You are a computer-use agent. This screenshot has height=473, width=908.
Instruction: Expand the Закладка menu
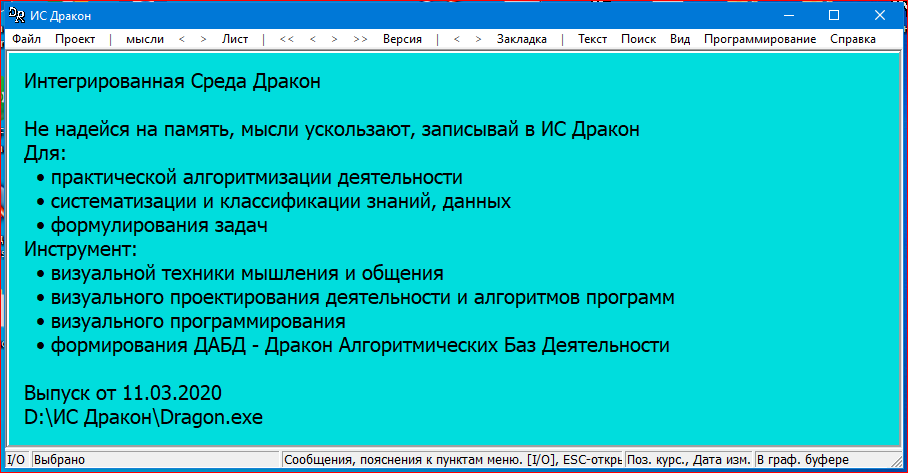click(521, 39)
